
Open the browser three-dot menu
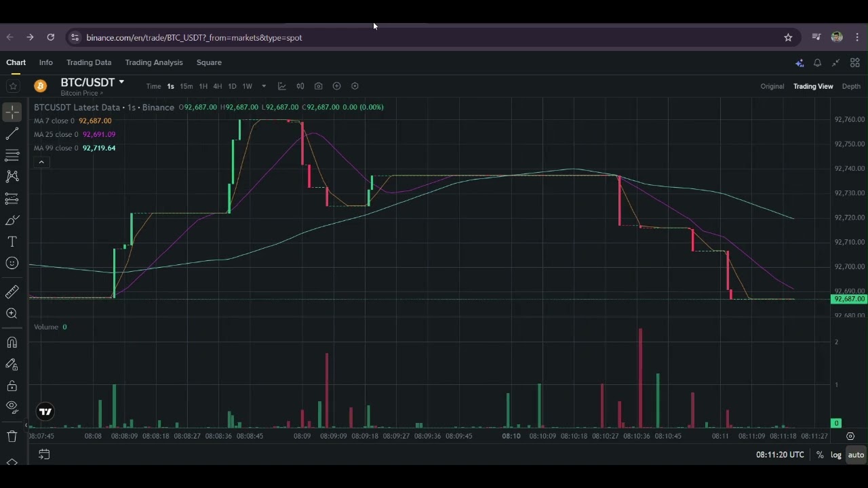tap(857, 37)
